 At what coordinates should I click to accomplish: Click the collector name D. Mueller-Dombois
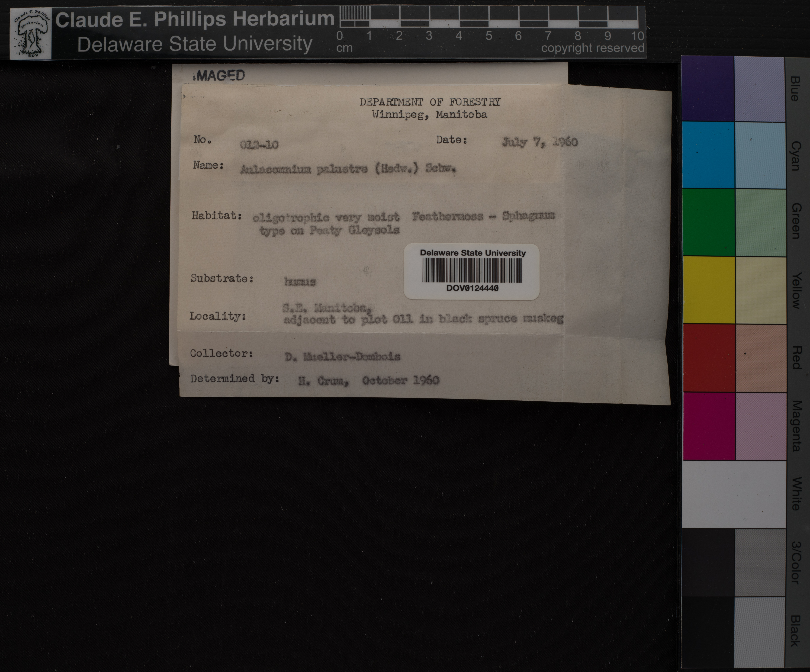point(343,357)
